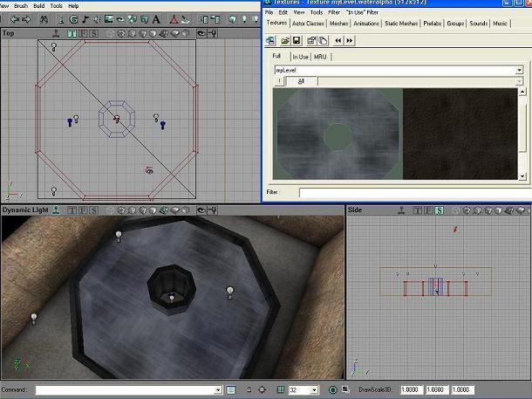
Task: Click the previous texture group arrow
Action: (x=338, y=40)
